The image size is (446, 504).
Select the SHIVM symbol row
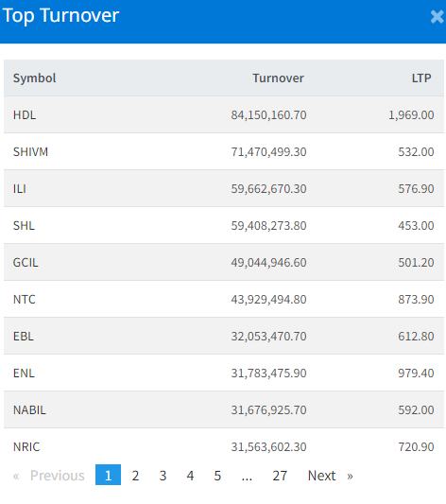(x=224, y=151)
